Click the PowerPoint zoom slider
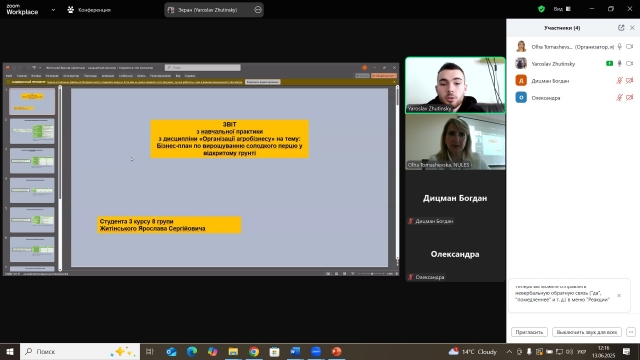Screen dimensions: 640x360 [372, 273]
